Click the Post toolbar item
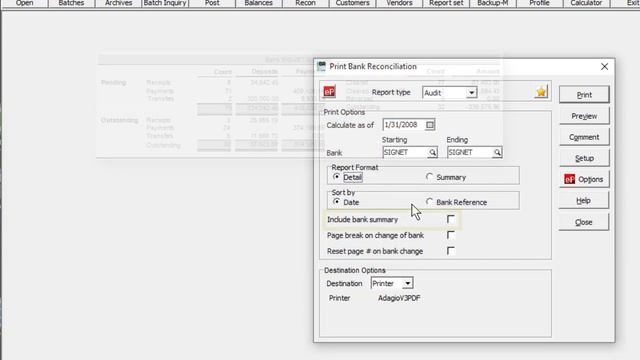The width and height of the screenshot is (640, 360). click(x=212, y=3)
